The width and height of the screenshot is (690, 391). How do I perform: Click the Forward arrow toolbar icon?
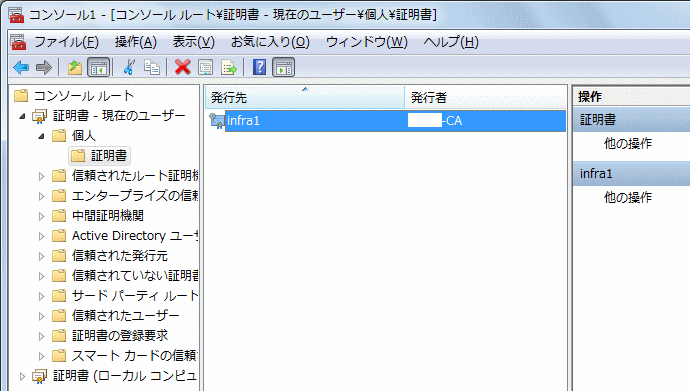(x=44, y=68)
